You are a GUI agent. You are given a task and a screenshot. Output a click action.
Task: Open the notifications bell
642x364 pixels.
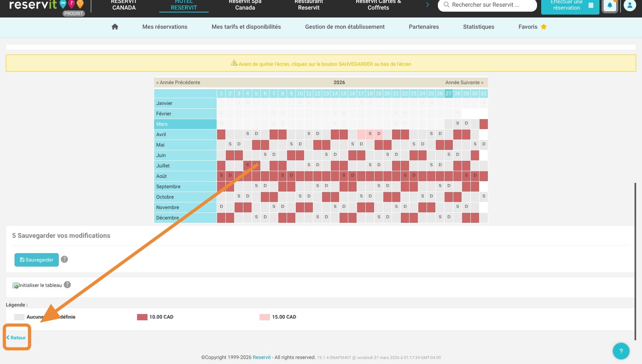point(610,5)
